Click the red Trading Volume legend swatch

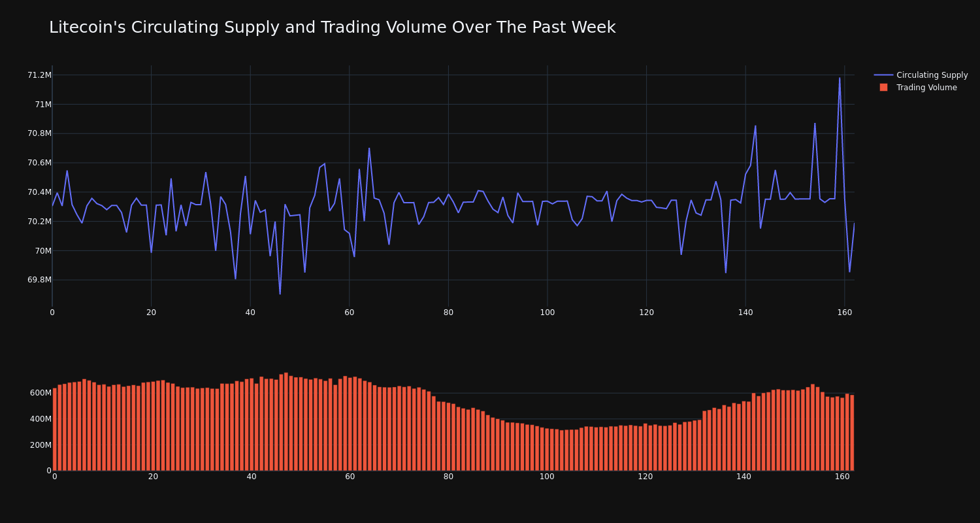pos(883,88)
